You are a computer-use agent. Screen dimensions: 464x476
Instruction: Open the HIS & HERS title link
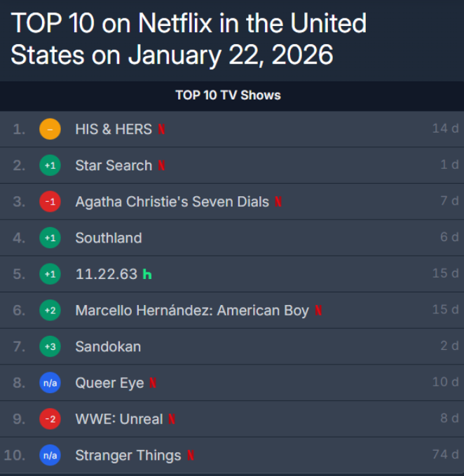tap(114, 130)
